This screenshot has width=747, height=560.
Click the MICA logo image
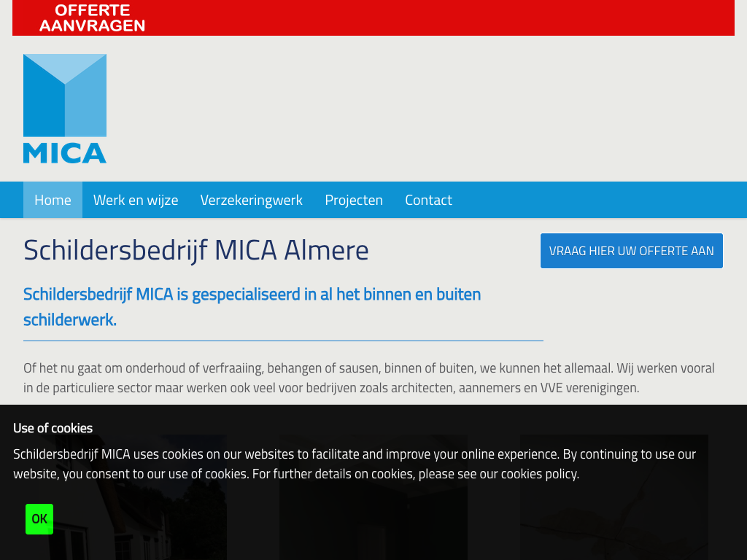tap(65, 109)
